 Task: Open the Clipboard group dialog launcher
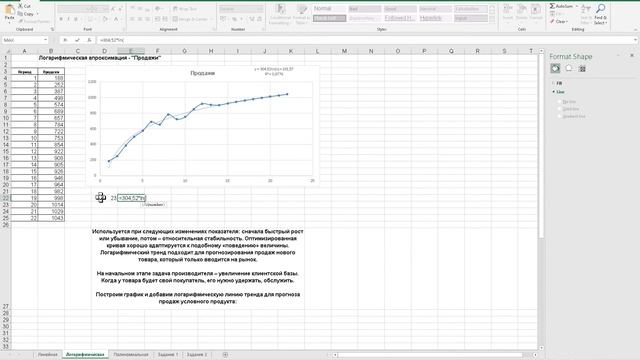point(52,29)
